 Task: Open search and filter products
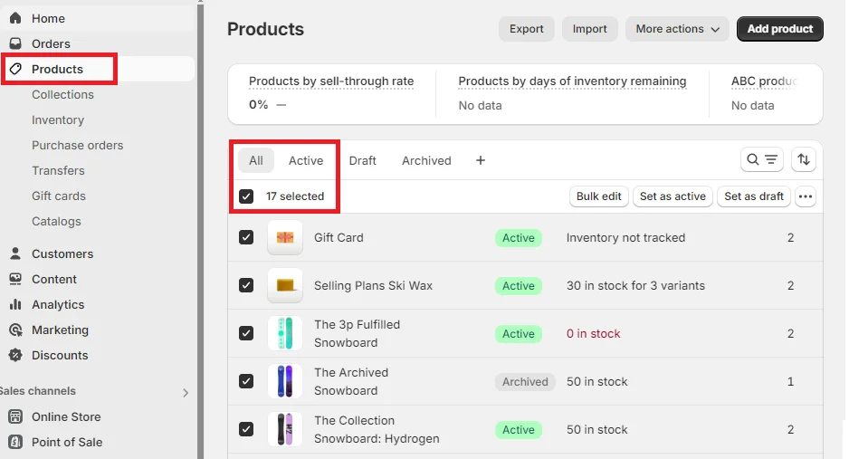tap(762, 160)
